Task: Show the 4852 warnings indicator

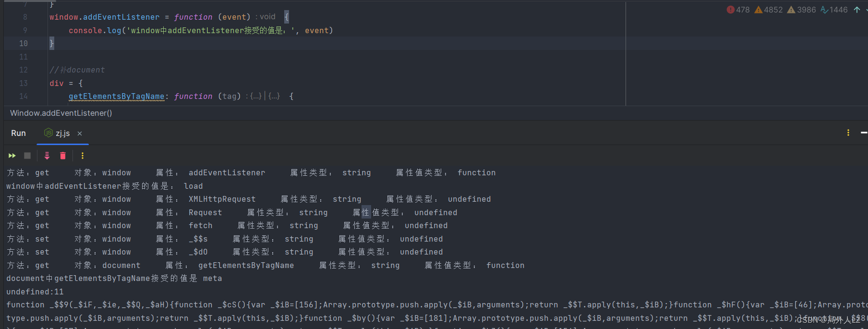Action: click(x=769, y=10)
